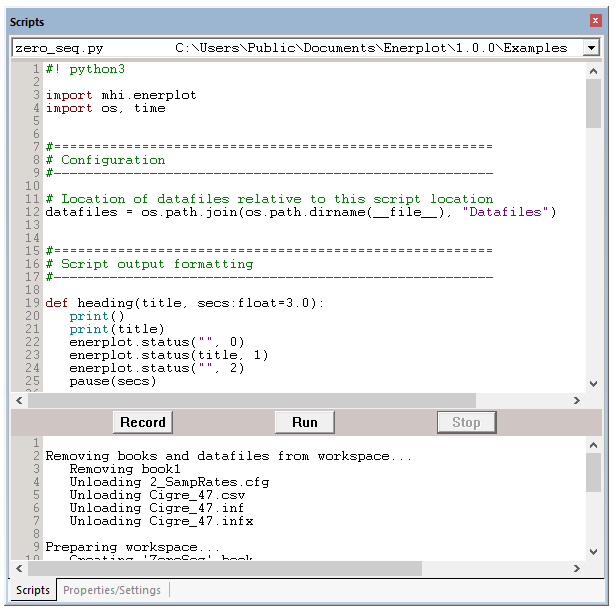Click the Record button

143,422
